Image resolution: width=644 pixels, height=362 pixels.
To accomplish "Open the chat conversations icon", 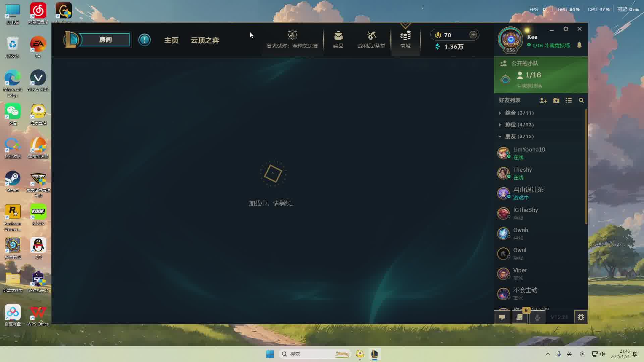I will coord(502,317).
